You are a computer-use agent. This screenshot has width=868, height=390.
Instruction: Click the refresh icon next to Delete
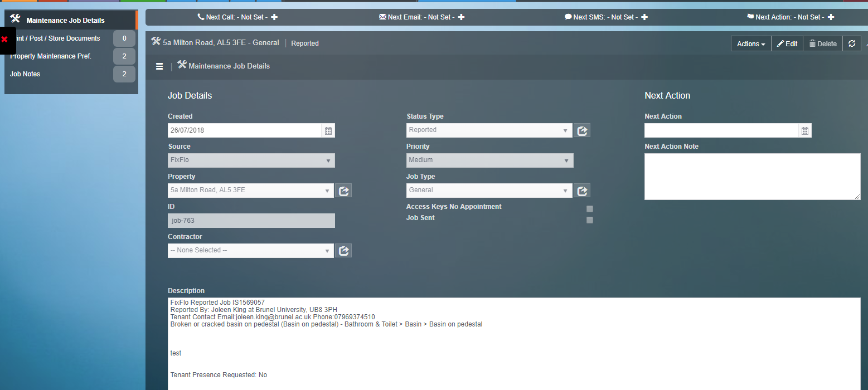(851, 43)
